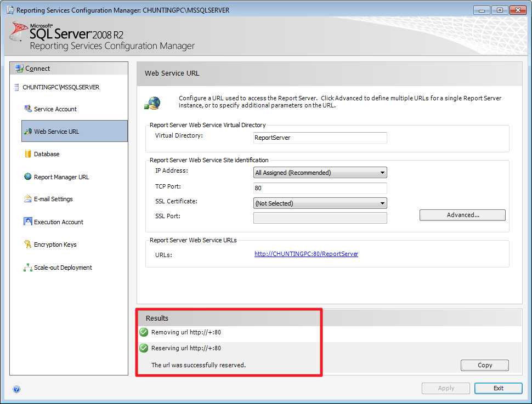Click the SSL Certificate dropdown arrow
The image size is (532, 404).
point(382,203)
